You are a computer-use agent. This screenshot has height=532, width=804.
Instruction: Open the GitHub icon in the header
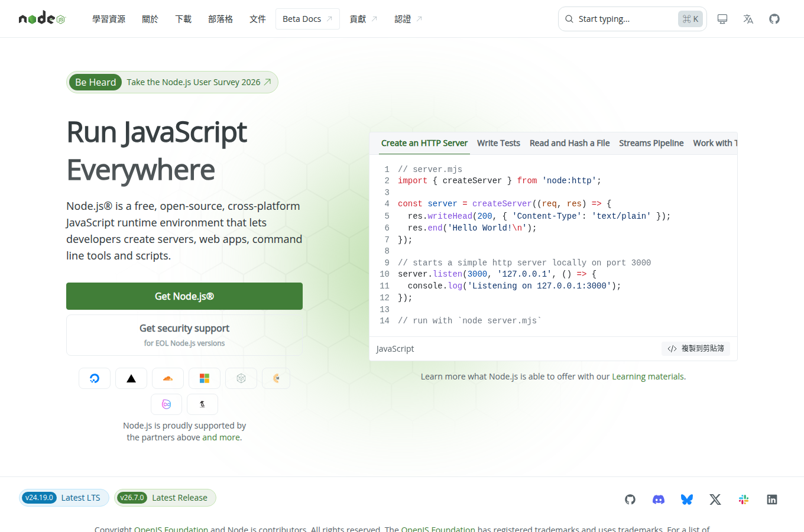774,19
